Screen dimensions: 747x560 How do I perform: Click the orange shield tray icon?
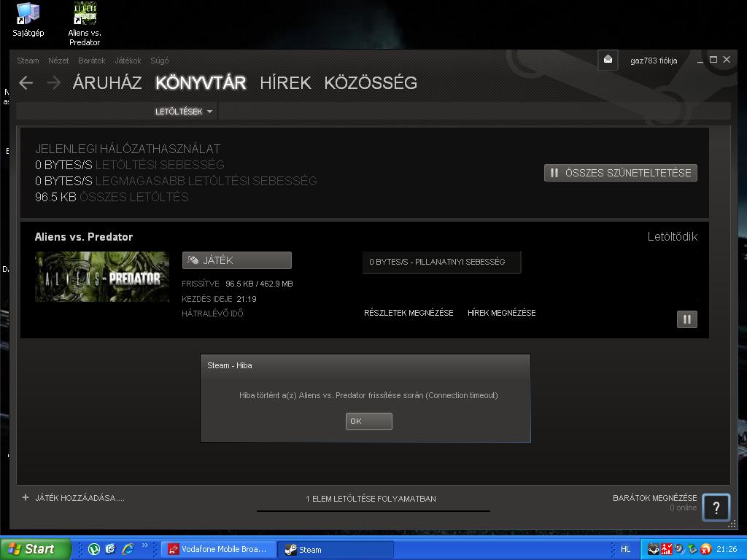pyautogui.click(x=705, y=550)
